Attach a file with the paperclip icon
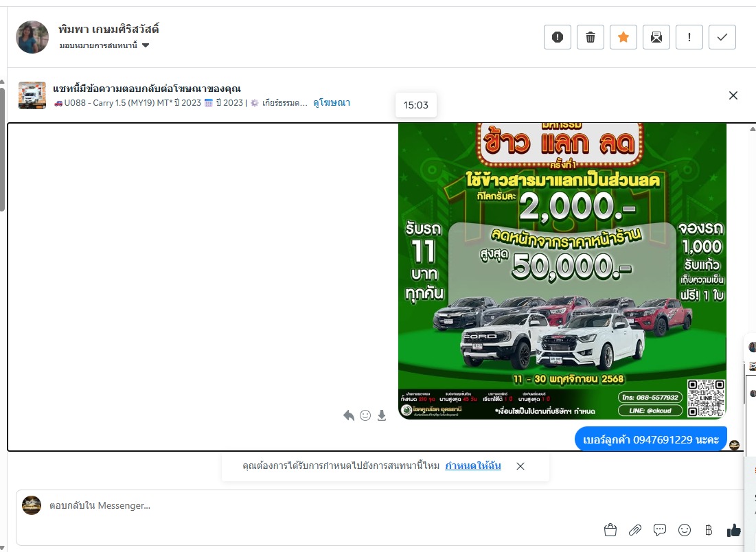Screen dimensions: 756x552 coord(635,530)
